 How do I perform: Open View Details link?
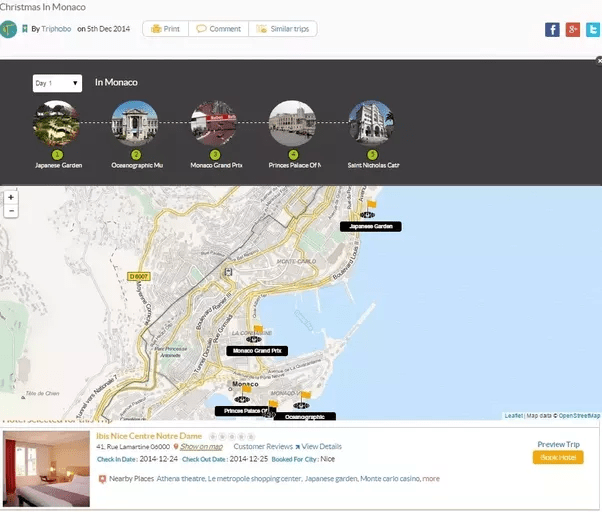[321, 447]
